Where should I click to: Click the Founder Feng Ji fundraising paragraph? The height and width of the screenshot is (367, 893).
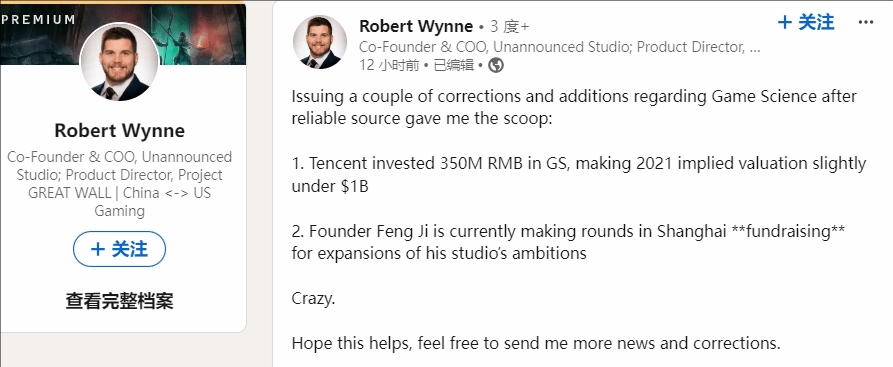click(x=568, y=242)
